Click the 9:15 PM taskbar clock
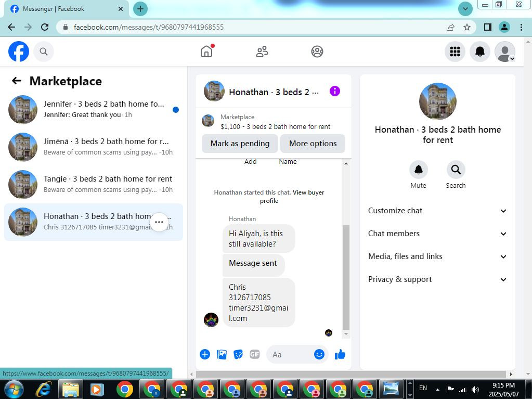Screen dimensions: 532x399 (x=503, y=390)
